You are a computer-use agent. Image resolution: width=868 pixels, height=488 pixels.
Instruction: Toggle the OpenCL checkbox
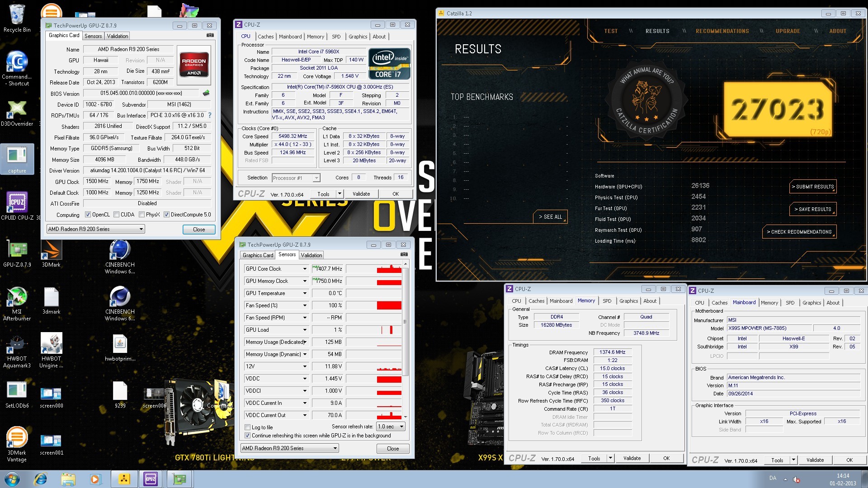click(88, 215)
